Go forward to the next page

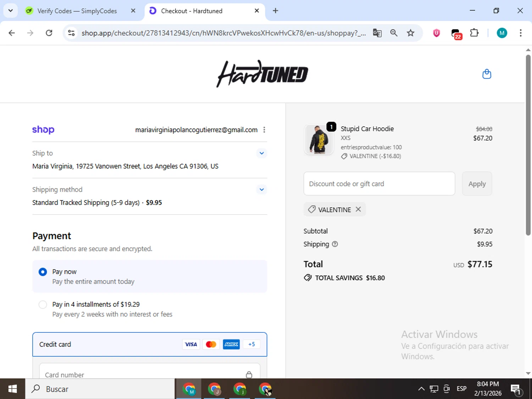[30, 33]
